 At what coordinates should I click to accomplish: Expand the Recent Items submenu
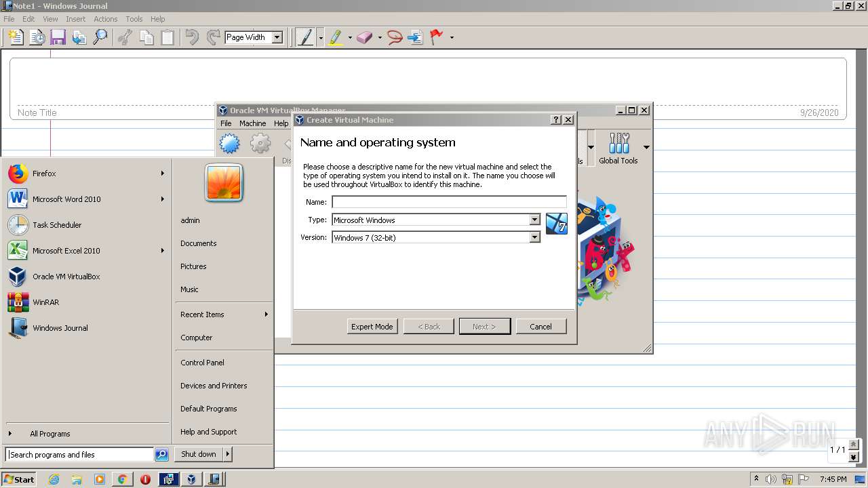tap(267, 314)
